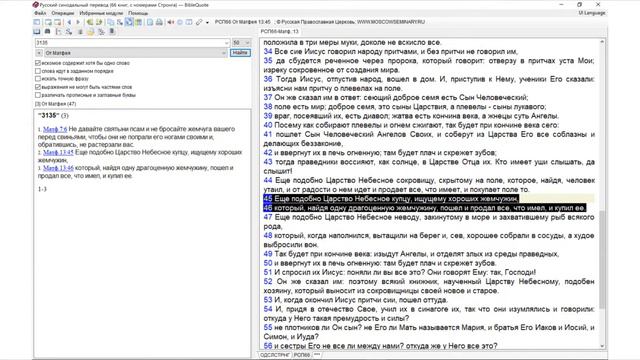The height and width of the screenshot is (360, 640).
Task: Toggle 'искомое содержит хотя бы одно слово' checkbox
Action: coord(38,63)
